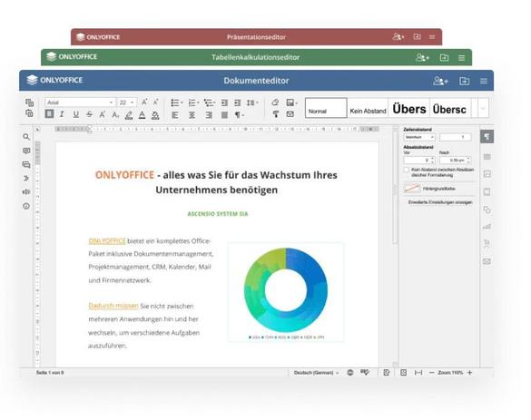Click share users icon in Präsentationseditor window
The height and width of the screenshot is (420, 531).
(x=398, y=36)
